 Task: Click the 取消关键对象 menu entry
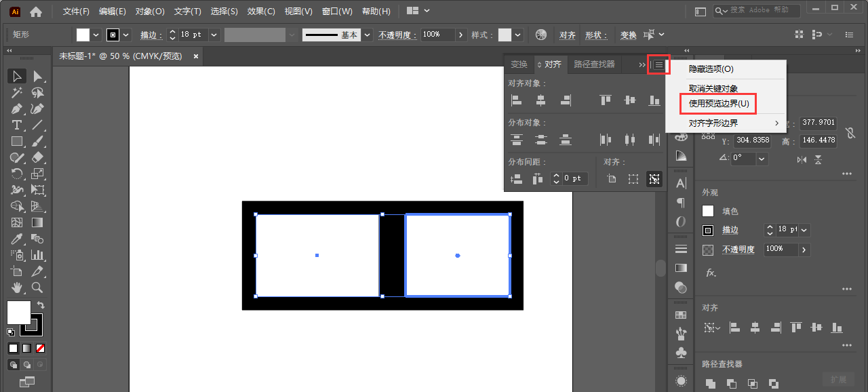(x=713, y=89)
